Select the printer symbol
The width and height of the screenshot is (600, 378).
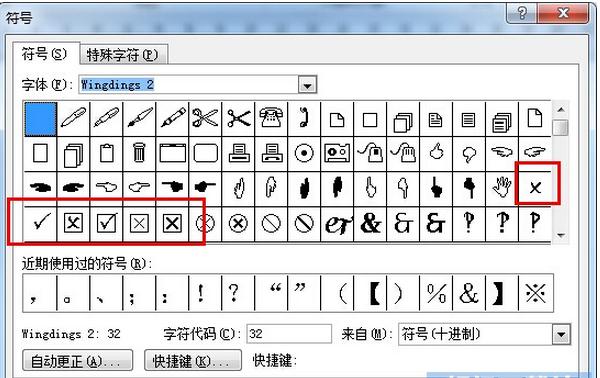coord(238,154)
